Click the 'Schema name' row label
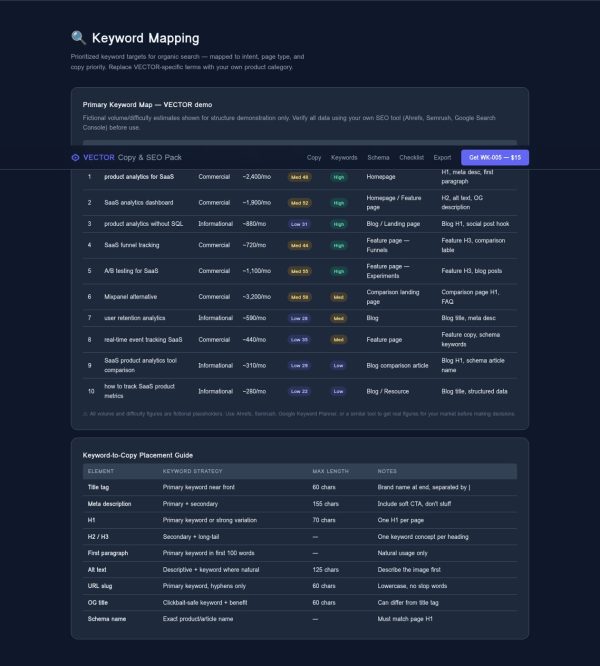This screenshot has height=666, width=600. click(x=107, y=619)
